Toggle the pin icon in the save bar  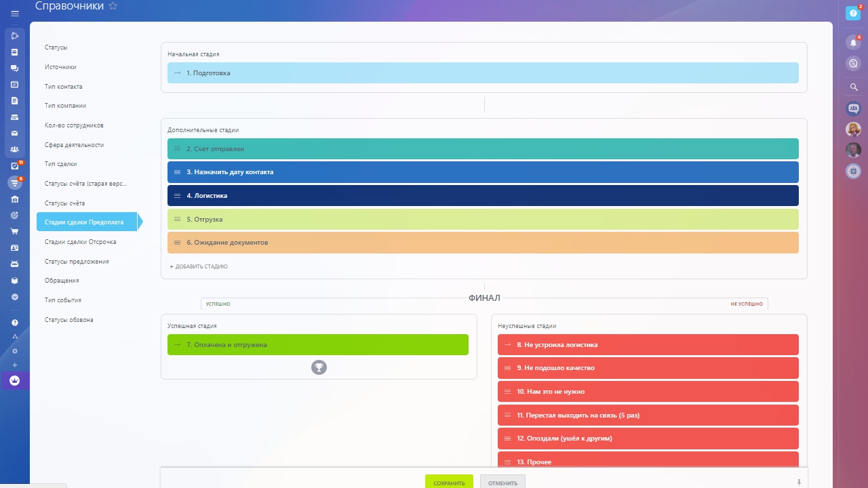click(799, 483)
